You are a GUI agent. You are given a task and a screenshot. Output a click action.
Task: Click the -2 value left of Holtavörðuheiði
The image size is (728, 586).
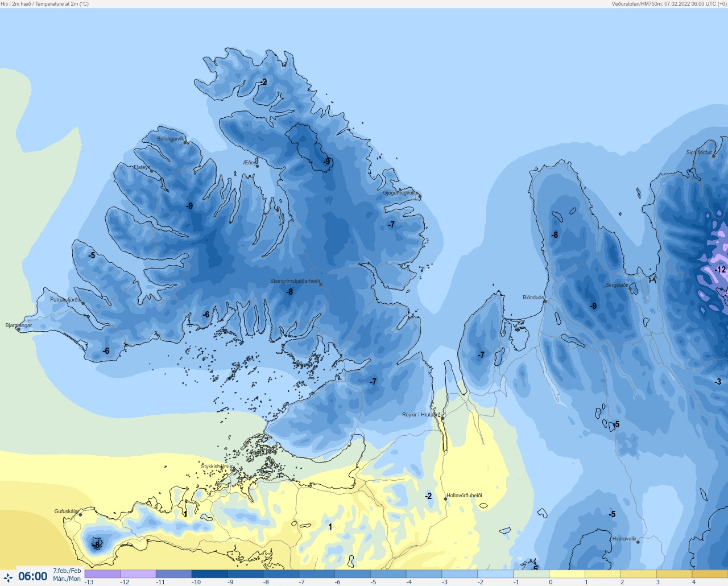(x=428, y=496)
